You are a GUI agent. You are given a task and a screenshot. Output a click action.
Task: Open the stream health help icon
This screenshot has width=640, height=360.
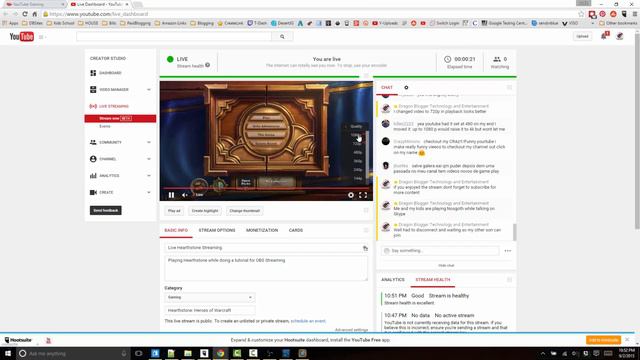pyautogui.click(x=207, y=65)
